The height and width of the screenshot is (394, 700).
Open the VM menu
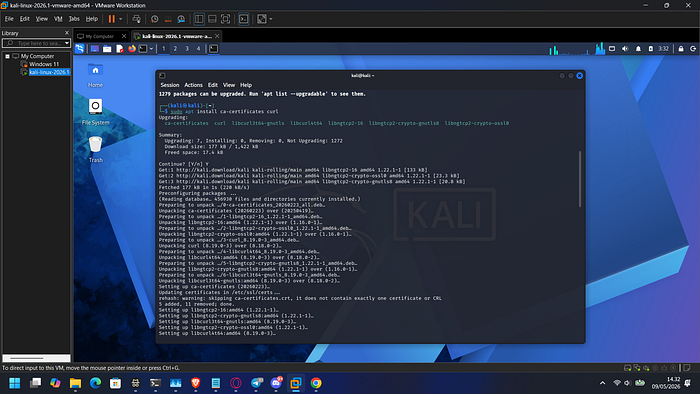click(58, 19)
